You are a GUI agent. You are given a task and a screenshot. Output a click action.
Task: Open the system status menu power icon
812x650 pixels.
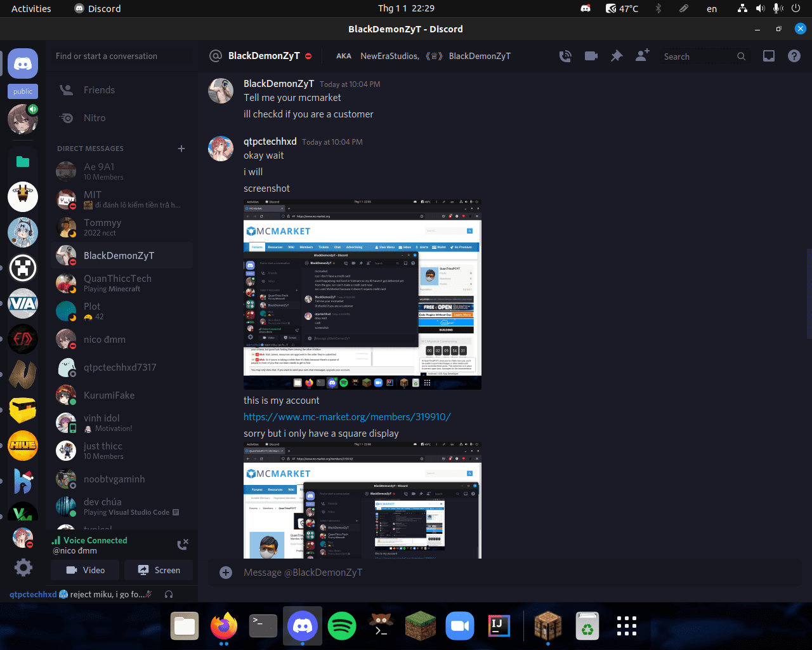click(796, 8)
